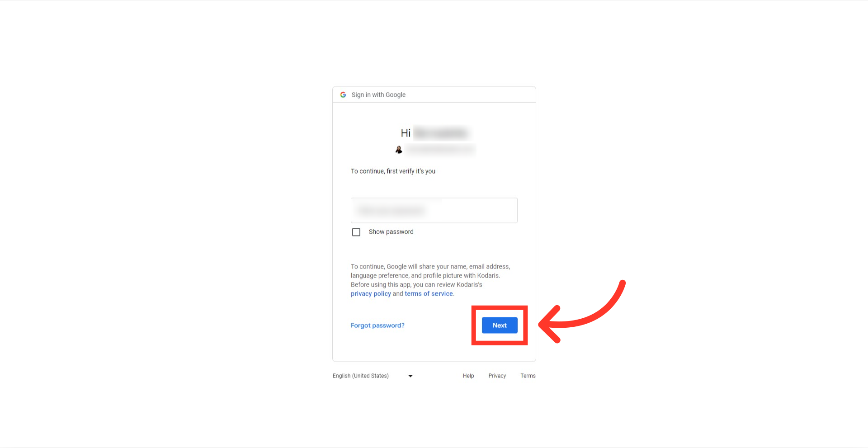Open the Terms footer link
Viewport: 868px width, 448px height.
tap(528, 376)
